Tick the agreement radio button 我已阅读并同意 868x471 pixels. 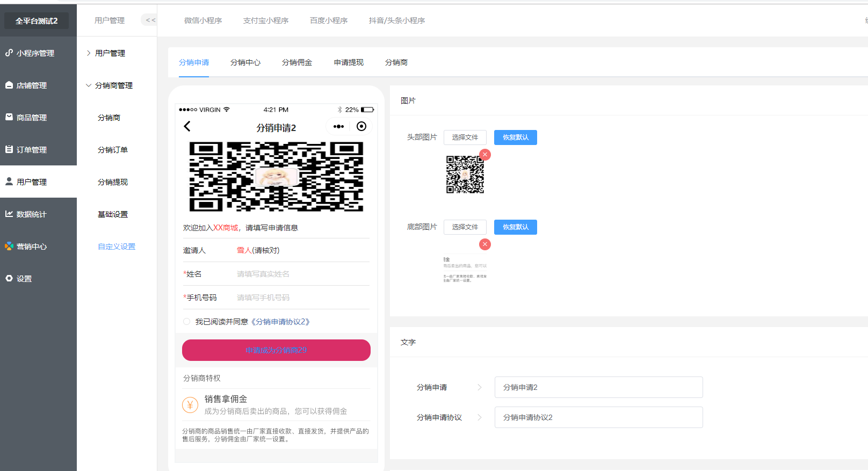[187, 322]
